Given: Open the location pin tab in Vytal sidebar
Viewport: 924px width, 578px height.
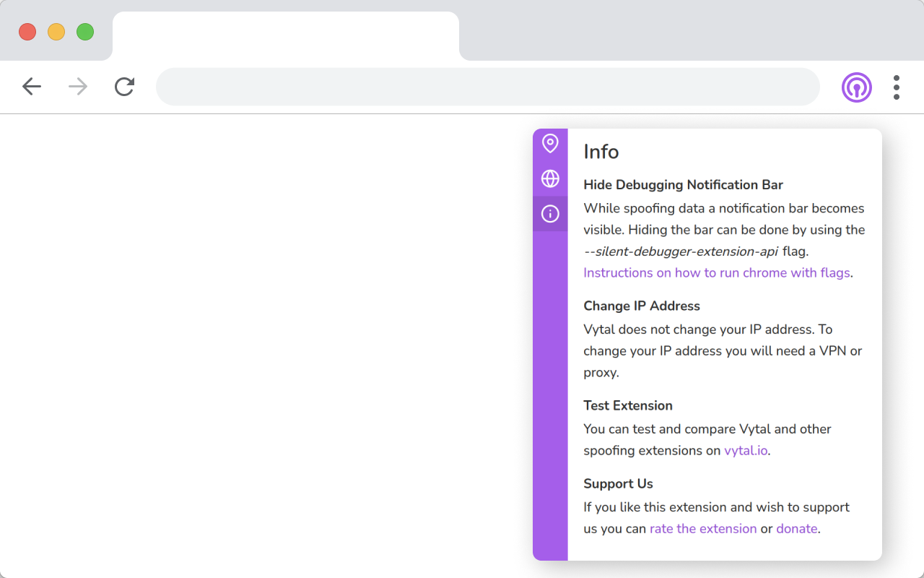Looking at the screenshot, I should pyautogui.click(x=550, y=143).
